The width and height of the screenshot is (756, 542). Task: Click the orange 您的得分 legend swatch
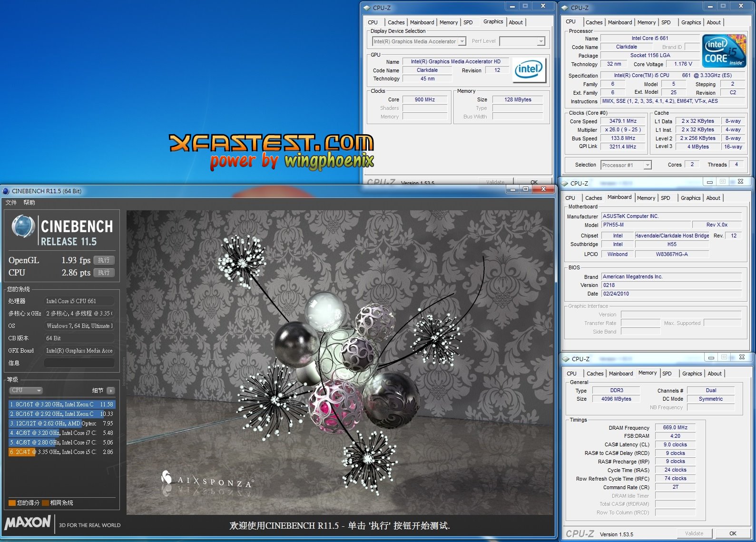coord(12,503)
